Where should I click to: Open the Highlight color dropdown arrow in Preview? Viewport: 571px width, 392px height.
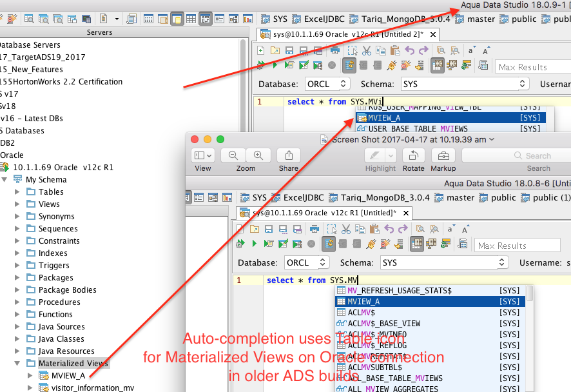(391, 155)
